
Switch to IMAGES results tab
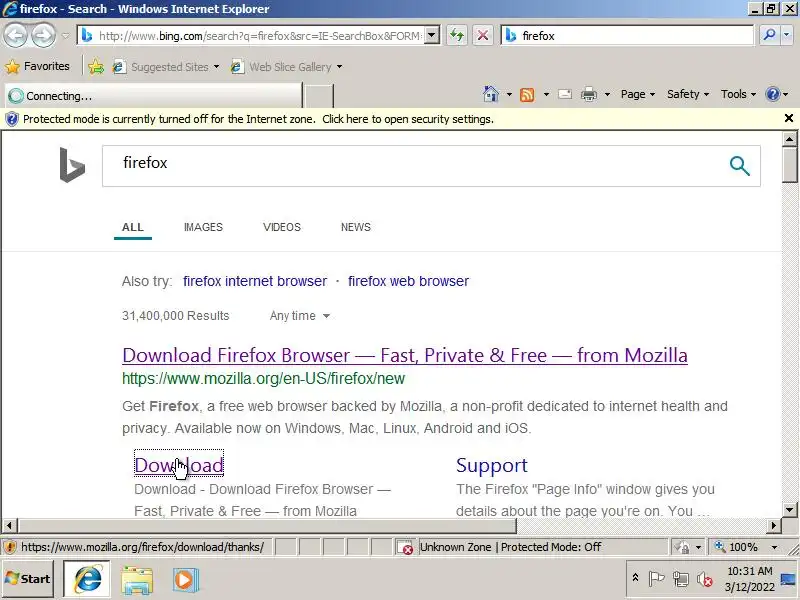(x=203, y=227)
